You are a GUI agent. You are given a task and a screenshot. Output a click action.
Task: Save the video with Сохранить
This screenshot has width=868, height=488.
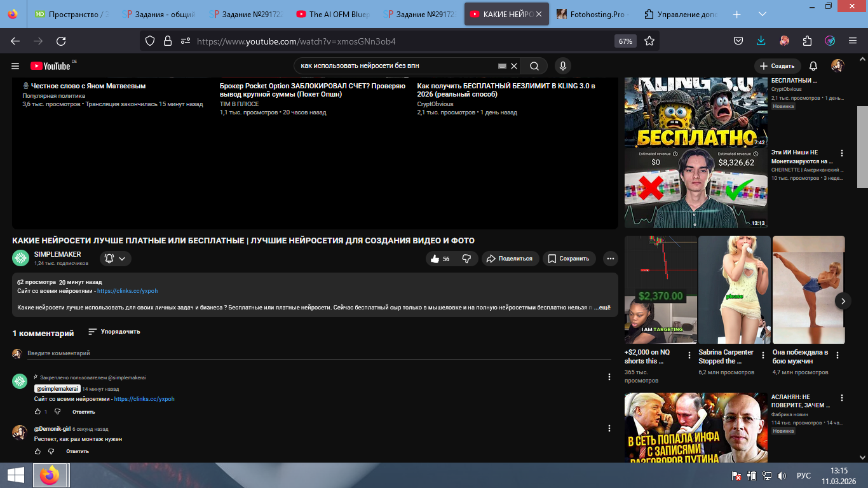point(569,259)
